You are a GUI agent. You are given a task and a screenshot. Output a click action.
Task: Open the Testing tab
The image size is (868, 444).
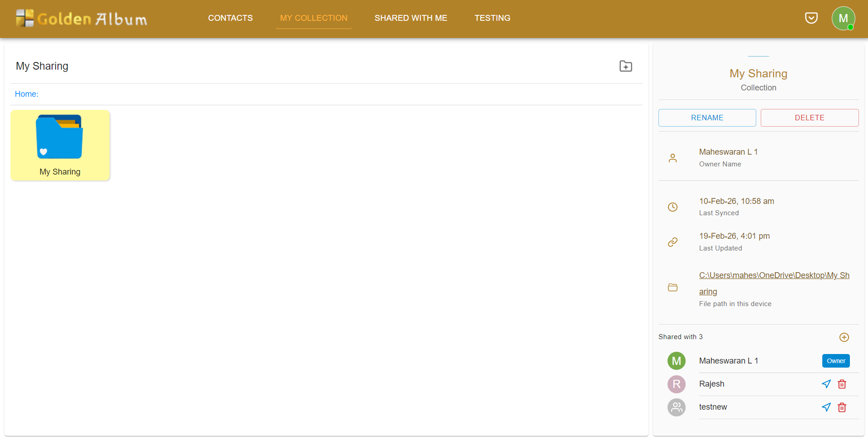pos(492,18)
